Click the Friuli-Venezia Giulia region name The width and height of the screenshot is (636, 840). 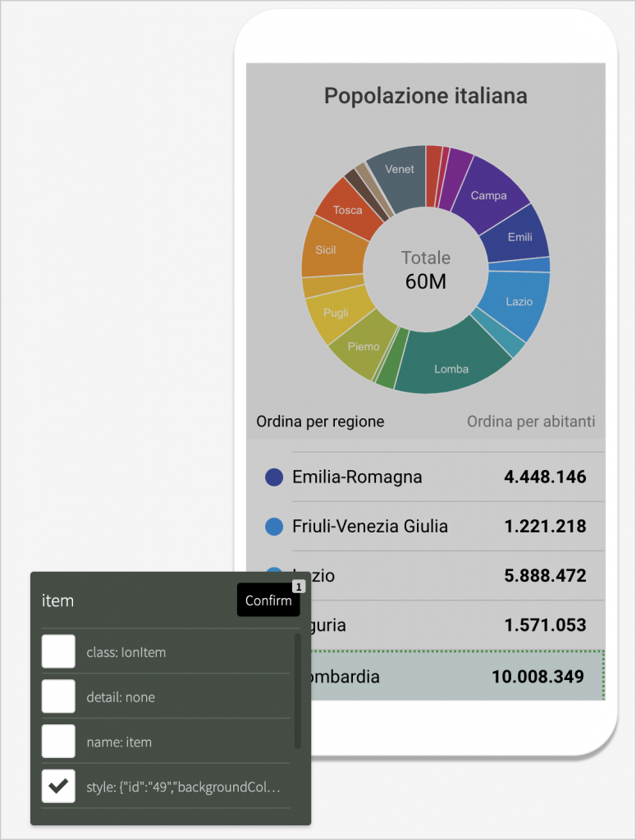pyautogui.click(x=370, y=526)
